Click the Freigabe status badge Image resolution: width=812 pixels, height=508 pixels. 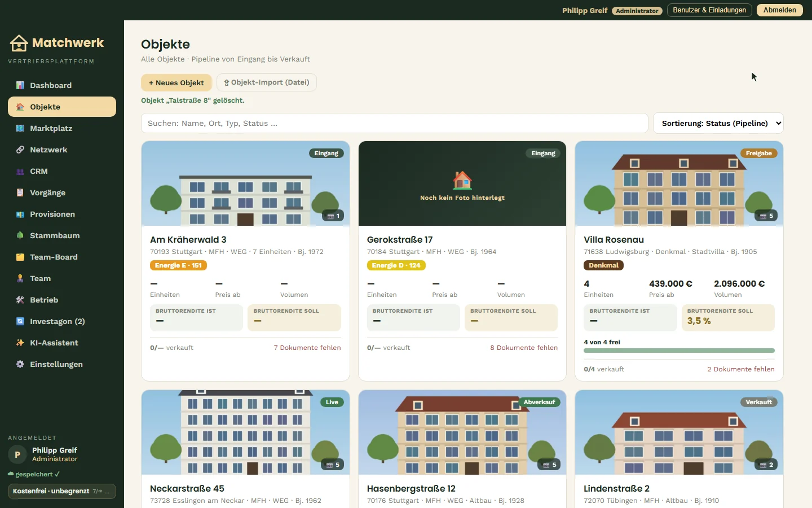click(x=759, y=154)
